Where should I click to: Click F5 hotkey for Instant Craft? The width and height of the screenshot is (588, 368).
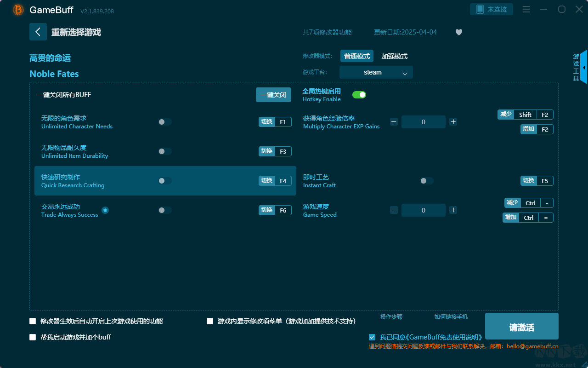point(537,181)
